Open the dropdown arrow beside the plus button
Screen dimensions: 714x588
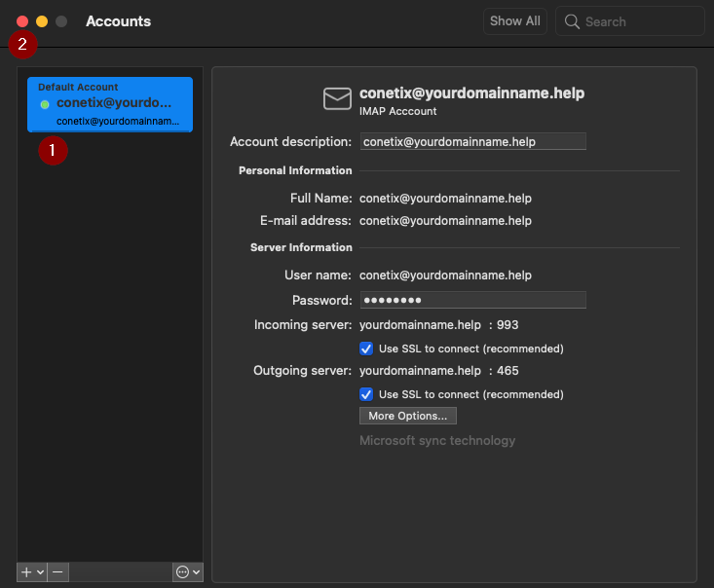click(40, 572)
